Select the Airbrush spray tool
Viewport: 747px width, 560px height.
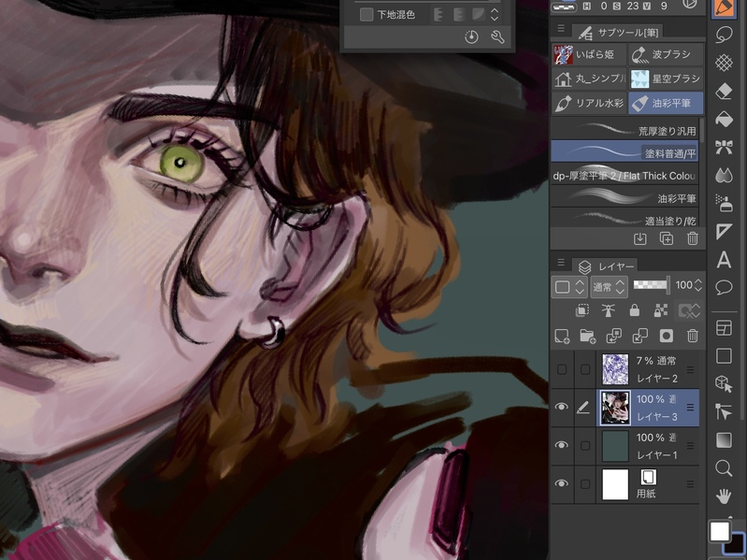click(x=724, y=203)
